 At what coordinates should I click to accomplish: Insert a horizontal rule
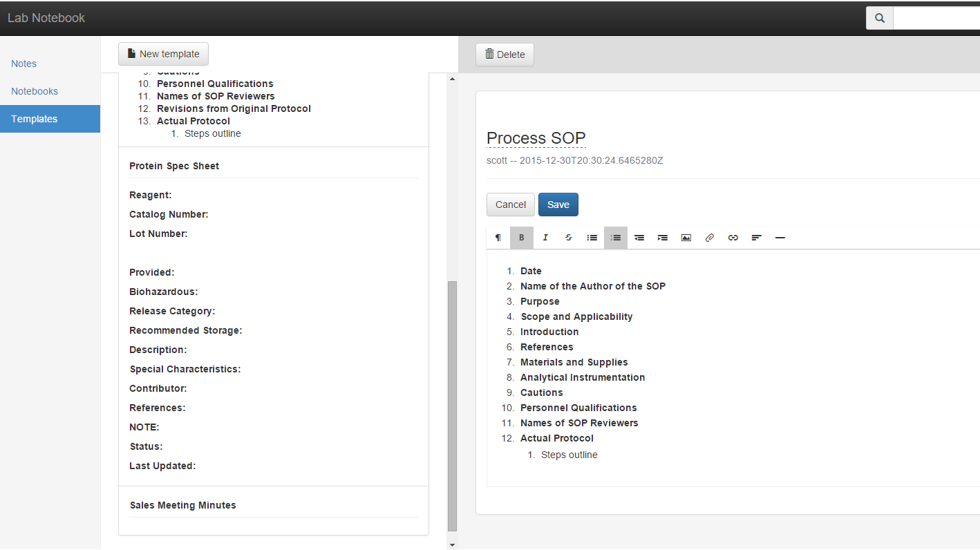point(780,237)
